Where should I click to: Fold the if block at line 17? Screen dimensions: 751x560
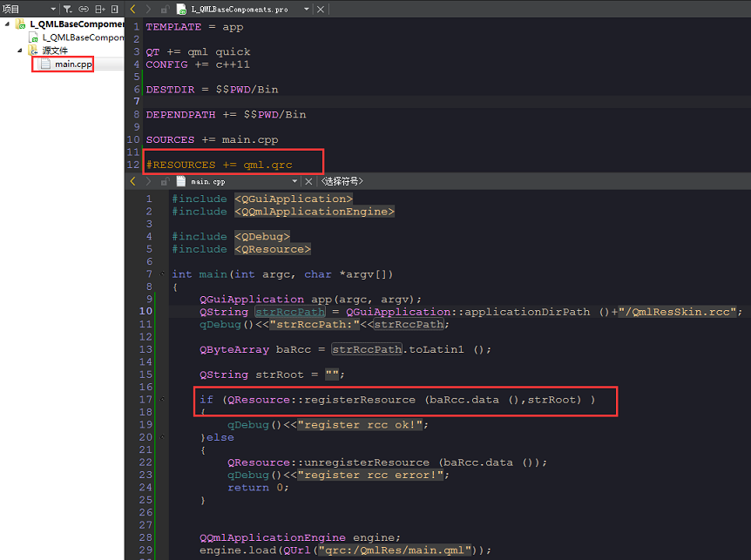[162, 399]
